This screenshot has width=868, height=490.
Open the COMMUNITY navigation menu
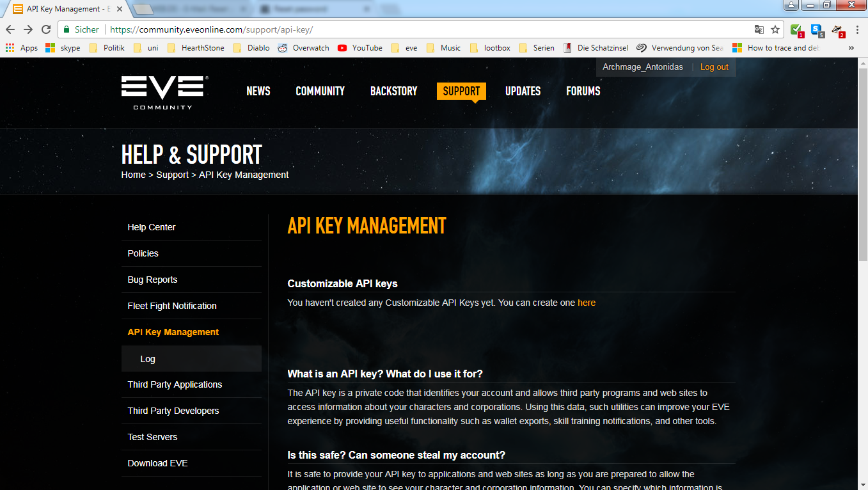coord(320,91)
